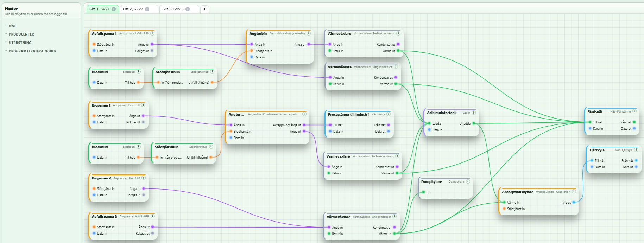
Task: Click info icon on Site 1, KVV1 tab
Action: click(114, 9)
